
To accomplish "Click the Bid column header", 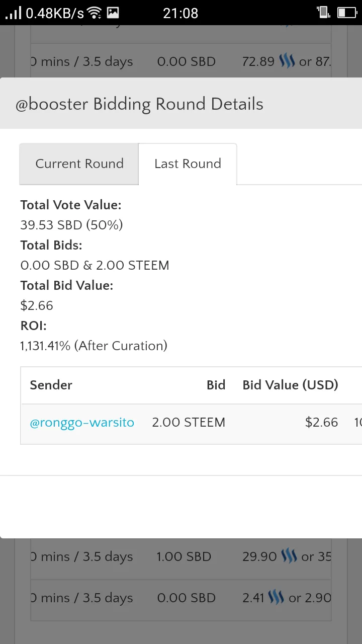I will [x=216, y=385].
